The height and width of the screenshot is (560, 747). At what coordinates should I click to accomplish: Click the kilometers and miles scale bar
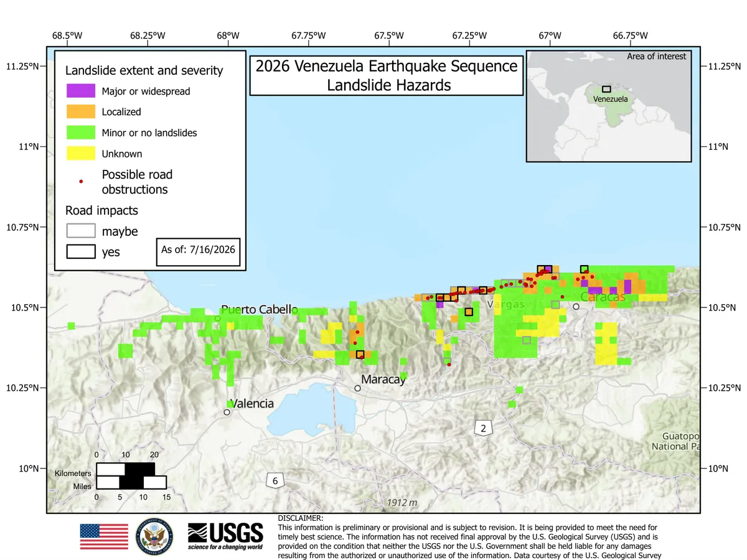click(131, 475)
